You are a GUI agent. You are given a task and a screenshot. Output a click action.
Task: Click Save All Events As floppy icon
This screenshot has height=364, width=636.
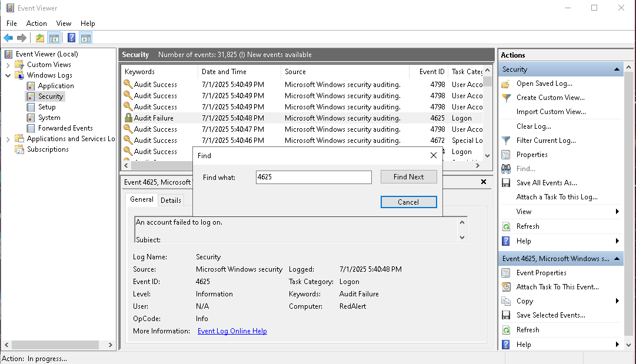(x=506, y=183)
